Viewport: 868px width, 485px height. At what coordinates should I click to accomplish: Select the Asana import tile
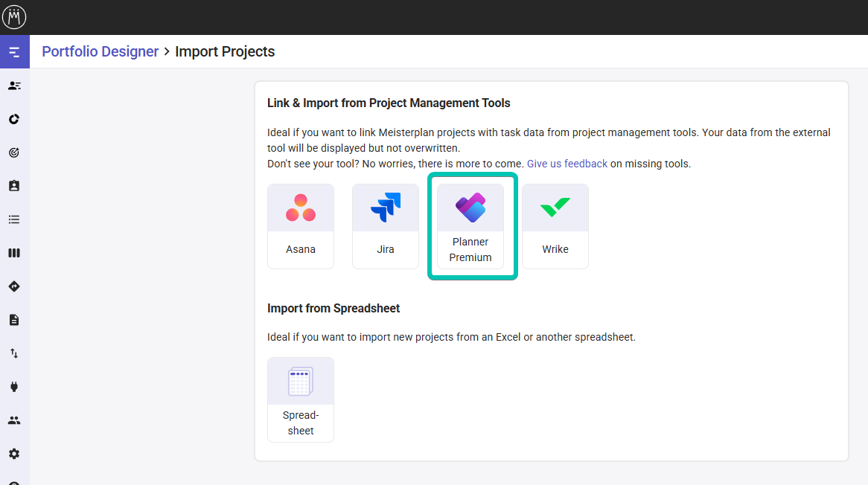pyautogui.click(x=300, y=225)
